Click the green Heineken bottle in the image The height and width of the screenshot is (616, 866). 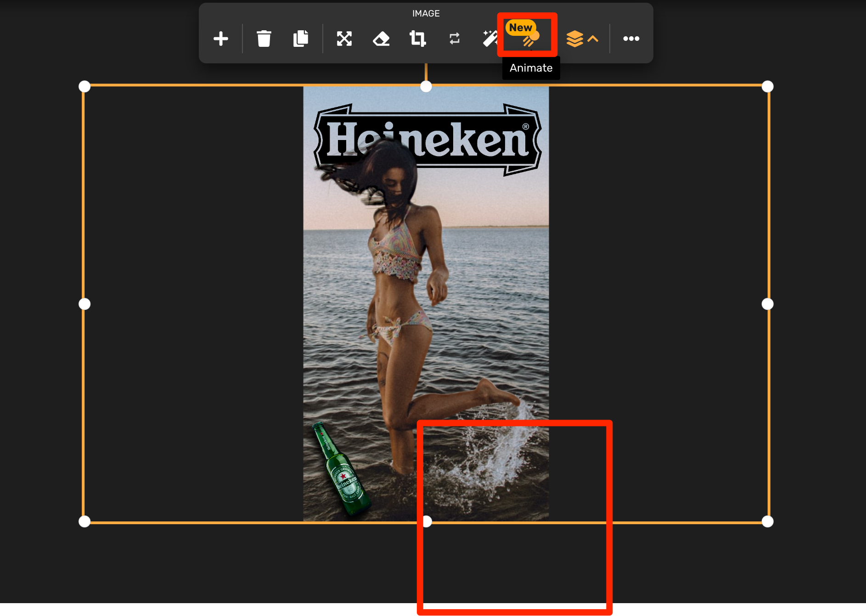(341, 468)
